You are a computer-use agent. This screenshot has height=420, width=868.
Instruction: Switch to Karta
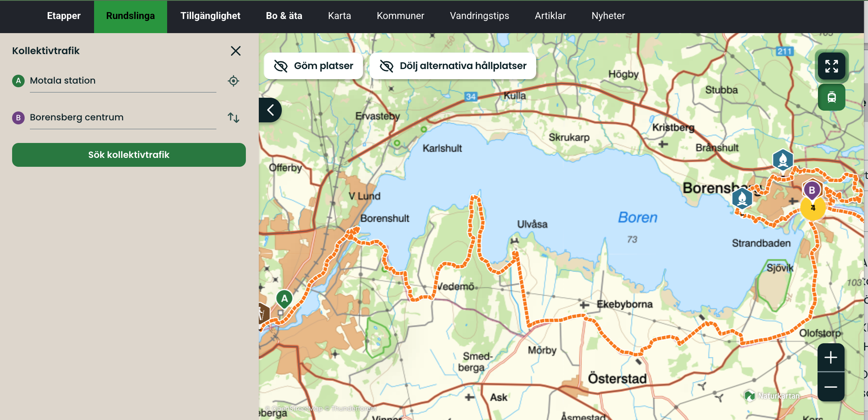(340, 16)
